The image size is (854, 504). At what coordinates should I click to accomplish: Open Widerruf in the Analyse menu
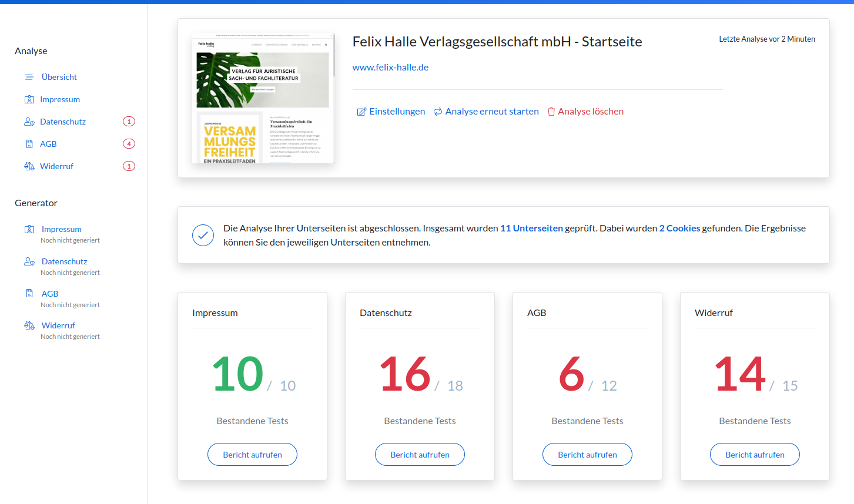(56, 166)
